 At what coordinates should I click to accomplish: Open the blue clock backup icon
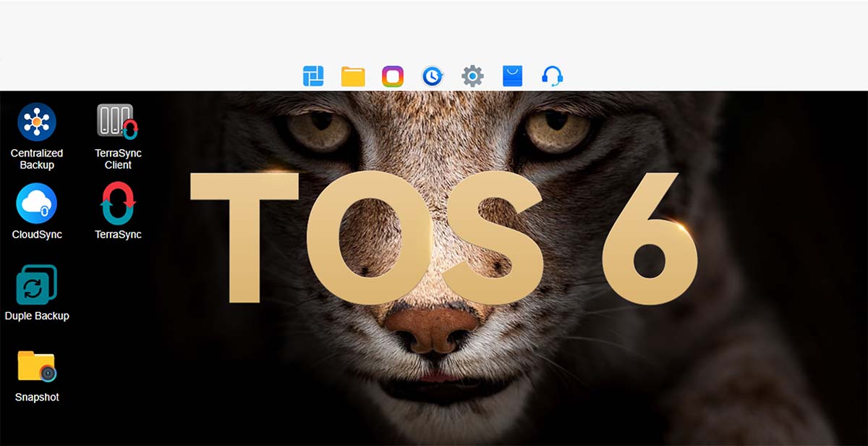tap(432, 76)
